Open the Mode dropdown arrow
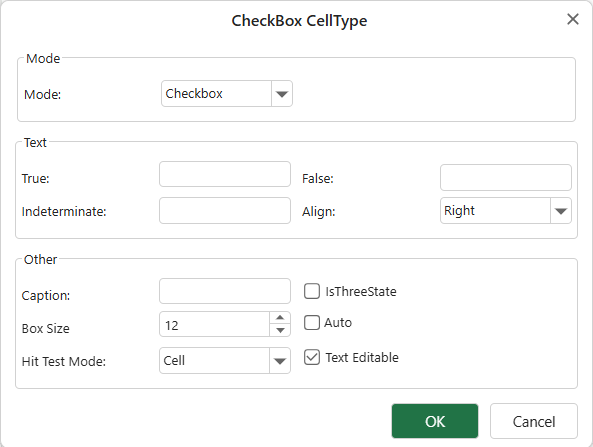Screen dimensions: 593x447 (282, 94)
